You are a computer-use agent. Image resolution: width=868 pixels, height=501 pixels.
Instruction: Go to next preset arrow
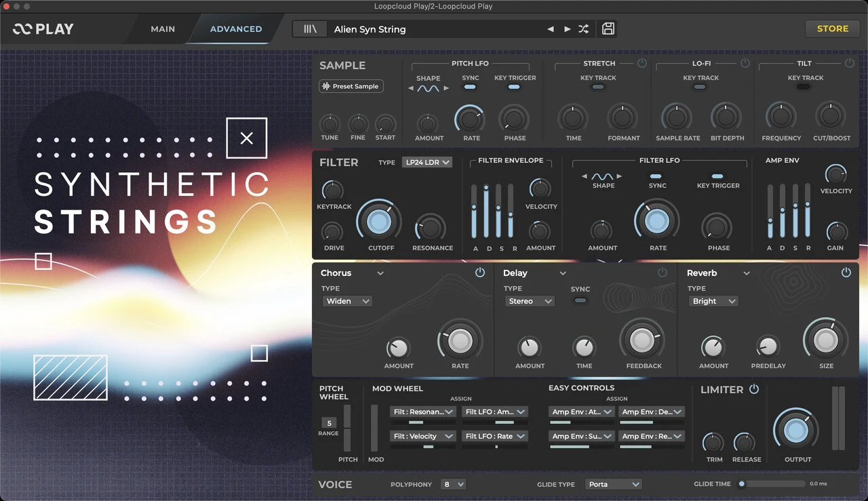568,29
